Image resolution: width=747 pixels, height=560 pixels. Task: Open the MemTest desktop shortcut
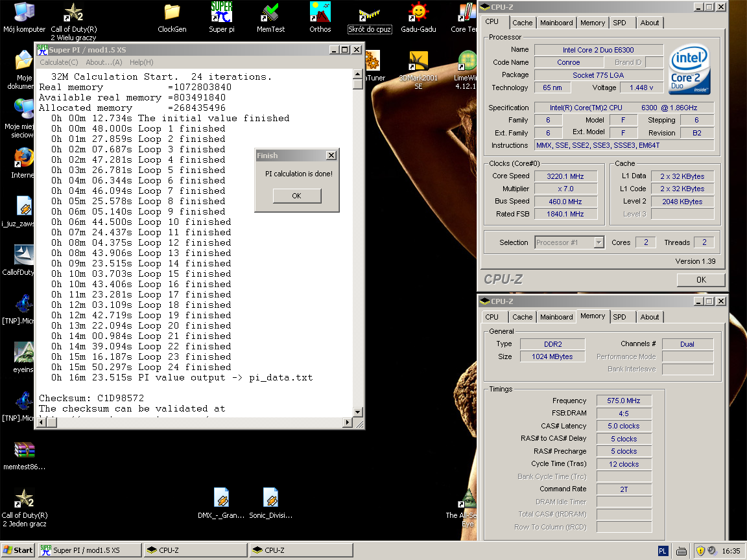270,12
